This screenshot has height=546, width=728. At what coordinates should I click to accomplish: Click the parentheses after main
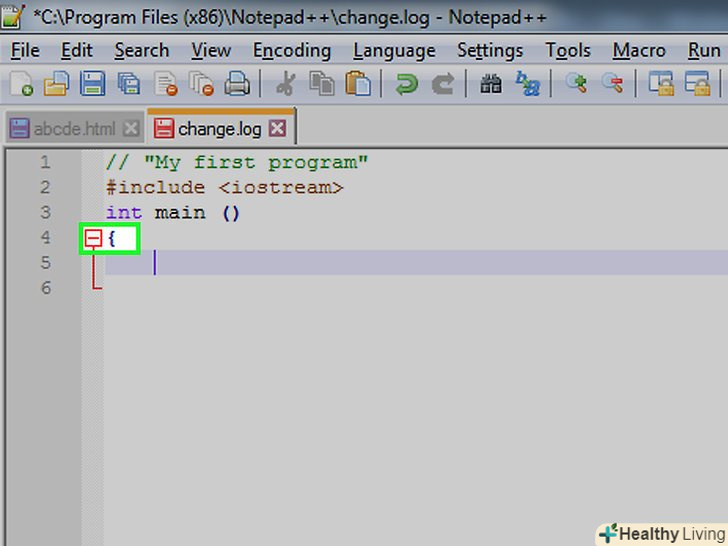(x=231, y=213)
